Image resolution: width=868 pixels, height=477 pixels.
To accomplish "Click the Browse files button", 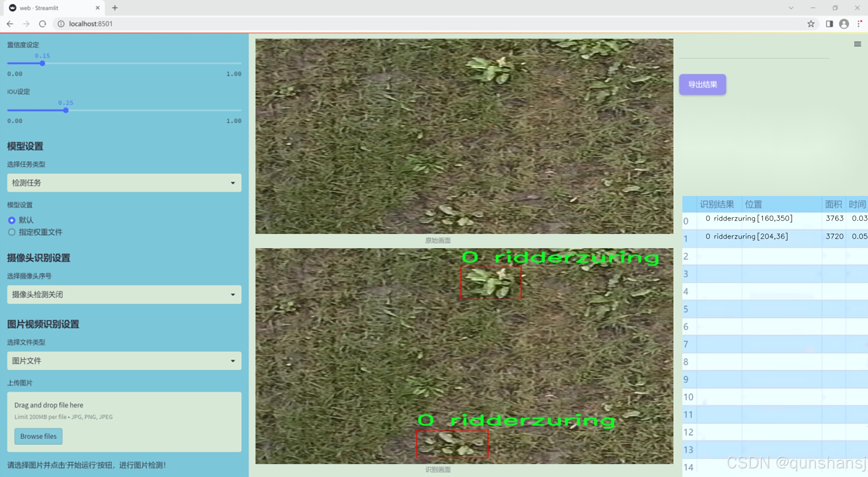I will [x=38, y=436].
